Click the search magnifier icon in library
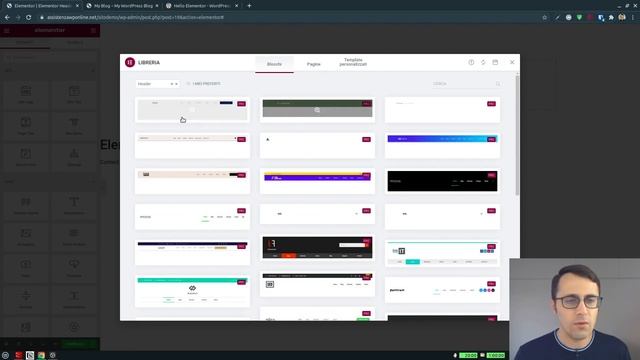Viewport: 640px width, 360px height. tap(498, 84)
